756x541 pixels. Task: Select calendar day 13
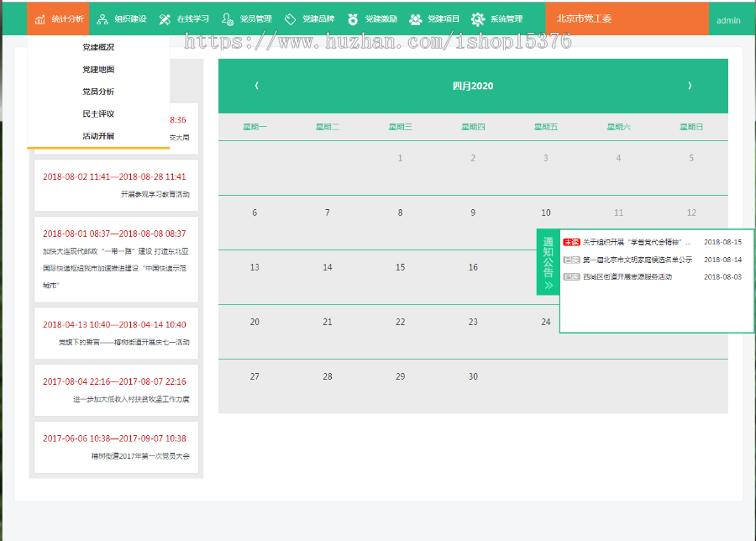tap(255, 267)
